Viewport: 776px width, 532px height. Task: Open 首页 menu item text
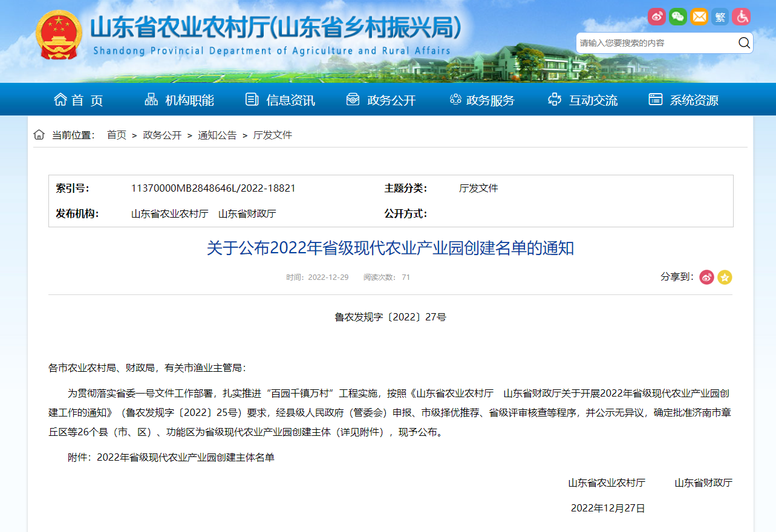pos(88,100)
